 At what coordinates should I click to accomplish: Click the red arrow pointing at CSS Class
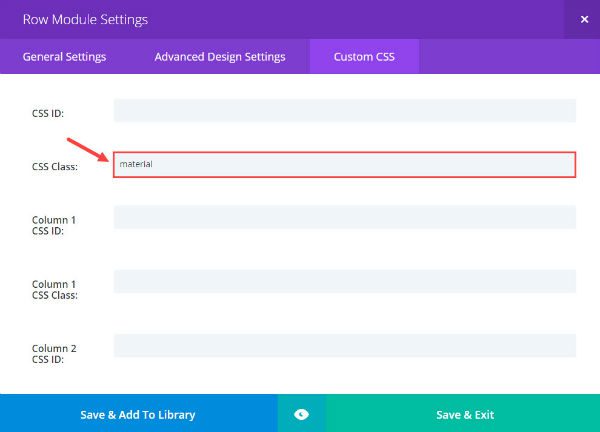coord(86,149)
